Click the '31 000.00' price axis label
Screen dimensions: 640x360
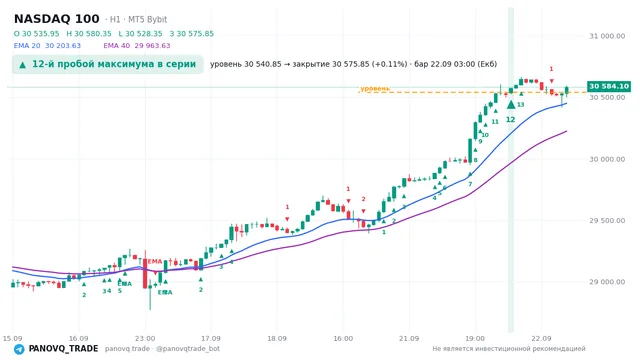click(x=607, y=36)
